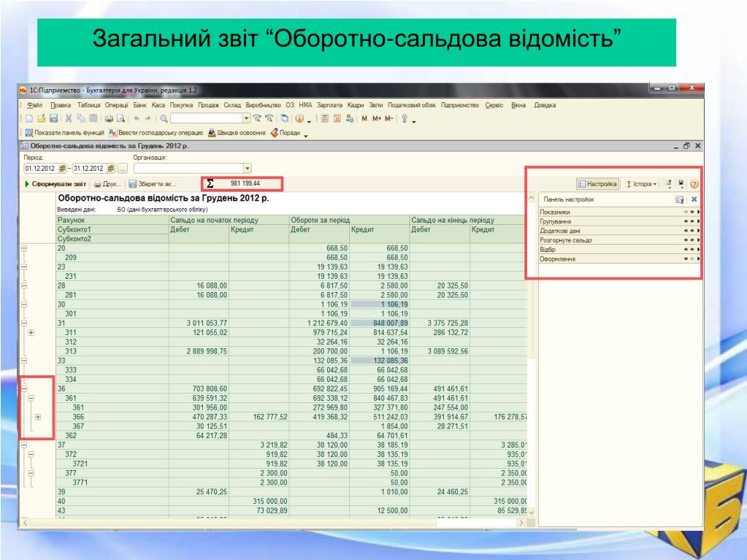Click the M memory button

pyautogui.click(x=364, y=118)
